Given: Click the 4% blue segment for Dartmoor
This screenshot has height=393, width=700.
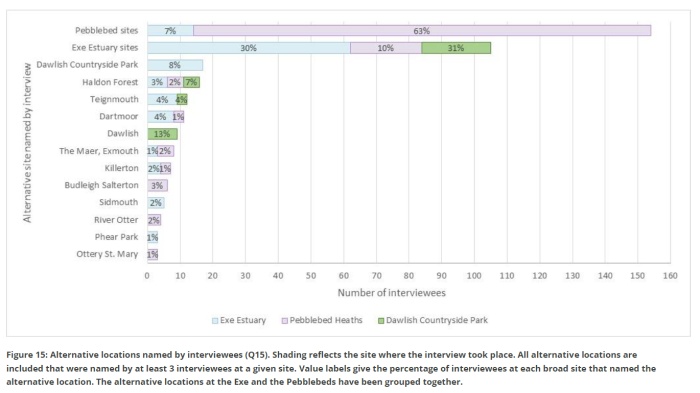Looking at the screenshot, I should (160, 117).
